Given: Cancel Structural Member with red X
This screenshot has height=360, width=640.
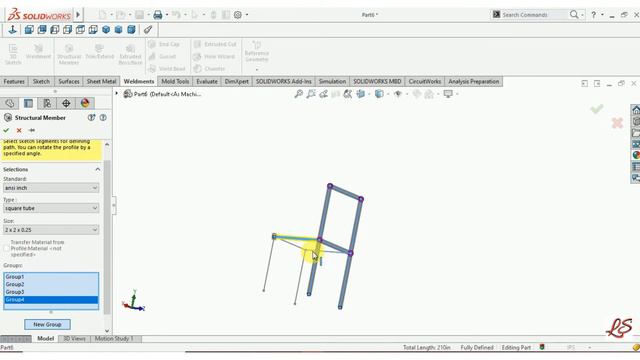Looking at the screenshot, I should (x=19, y=130).
